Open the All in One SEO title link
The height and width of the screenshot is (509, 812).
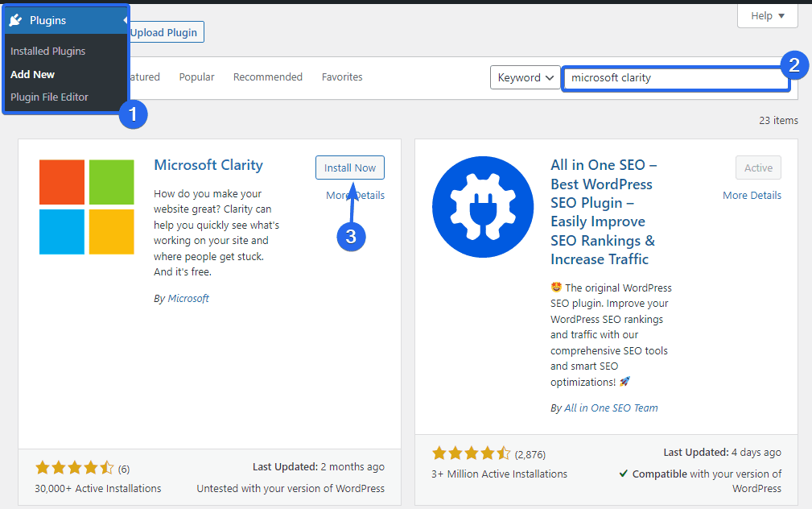[604, 212]
